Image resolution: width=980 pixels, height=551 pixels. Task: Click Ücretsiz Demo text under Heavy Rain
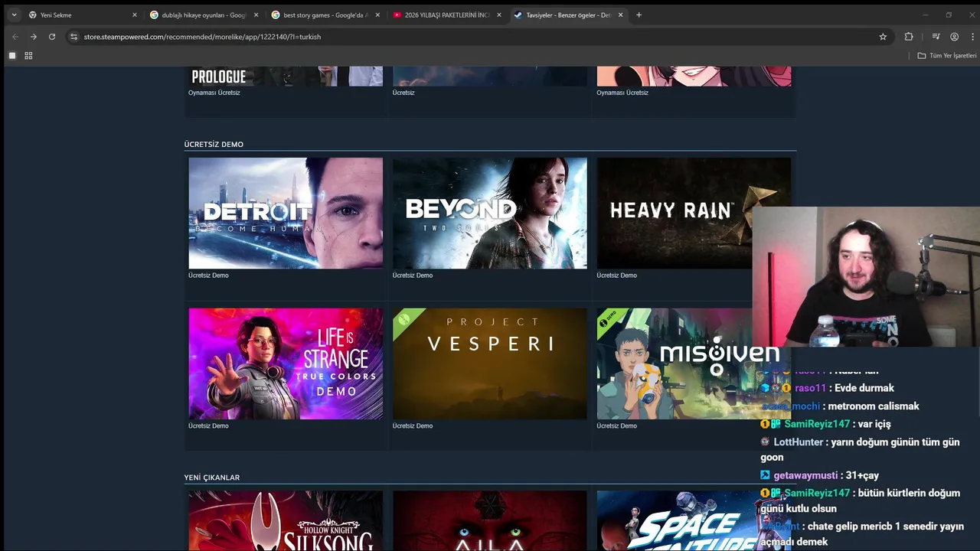616,275
